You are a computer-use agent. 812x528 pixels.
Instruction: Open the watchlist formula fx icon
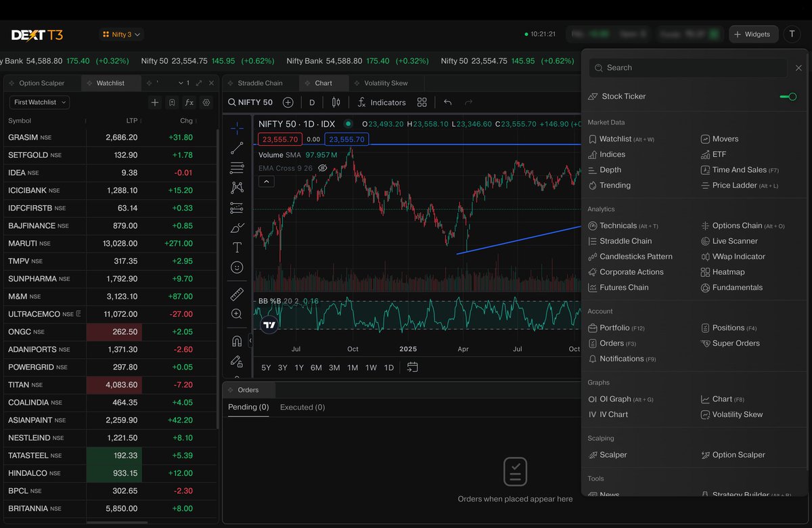(x=189, y=102)
